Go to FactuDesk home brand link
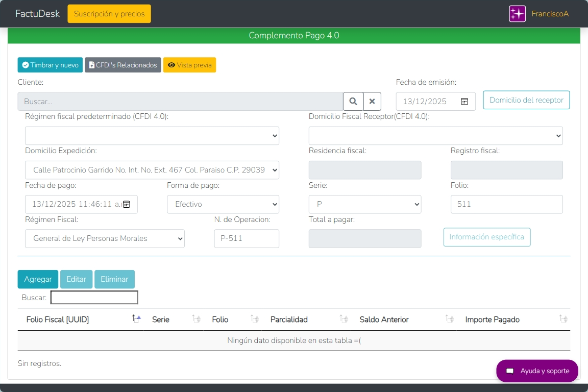 coord(37,14)
